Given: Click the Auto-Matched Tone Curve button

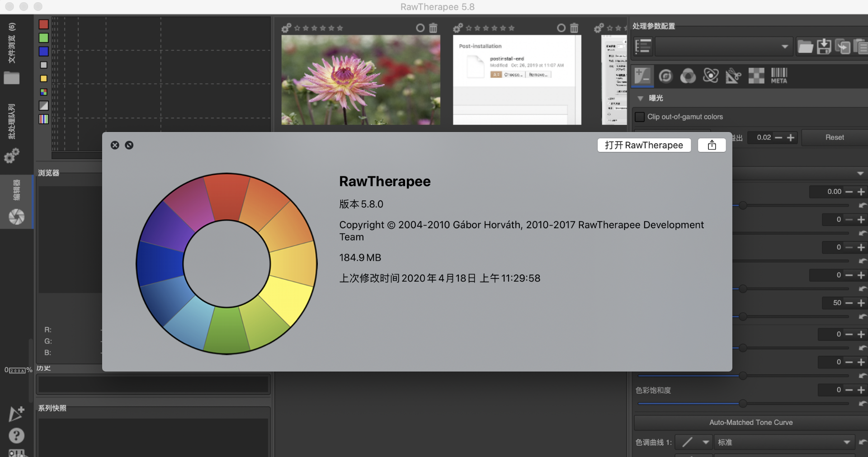Looking at the screenshot, I should click(750, 423).
